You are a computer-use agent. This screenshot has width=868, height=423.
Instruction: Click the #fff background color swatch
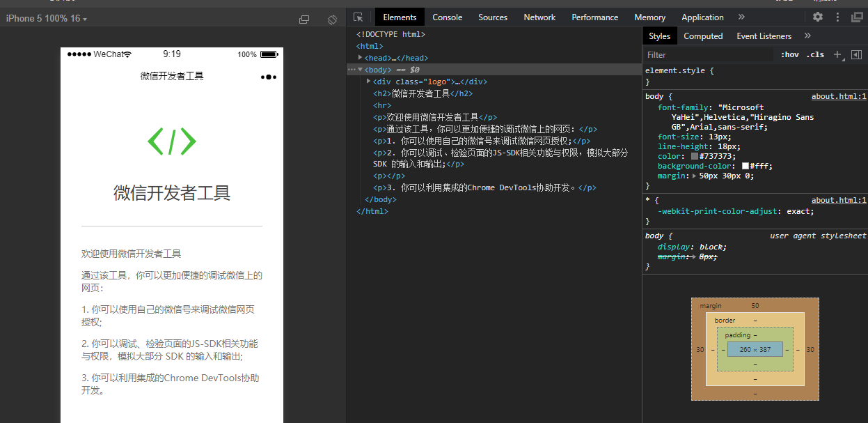tap(745, 167)
